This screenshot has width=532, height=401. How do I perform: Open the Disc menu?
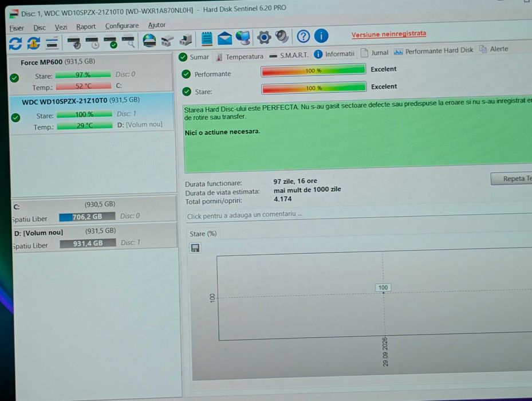tap(40, 27)
